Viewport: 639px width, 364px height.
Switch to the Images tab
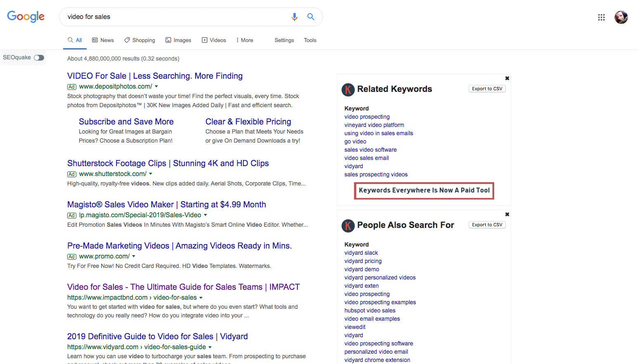[x=178, y=40]
